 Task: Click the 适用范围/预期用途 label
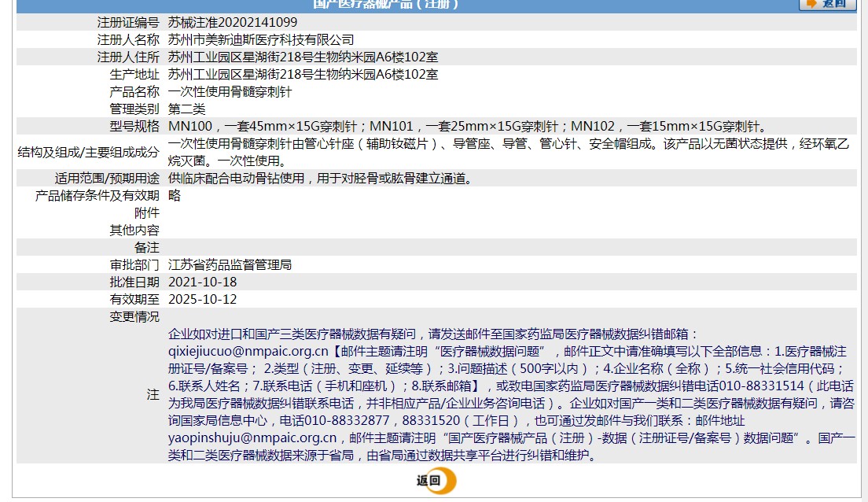pos(107,179)
